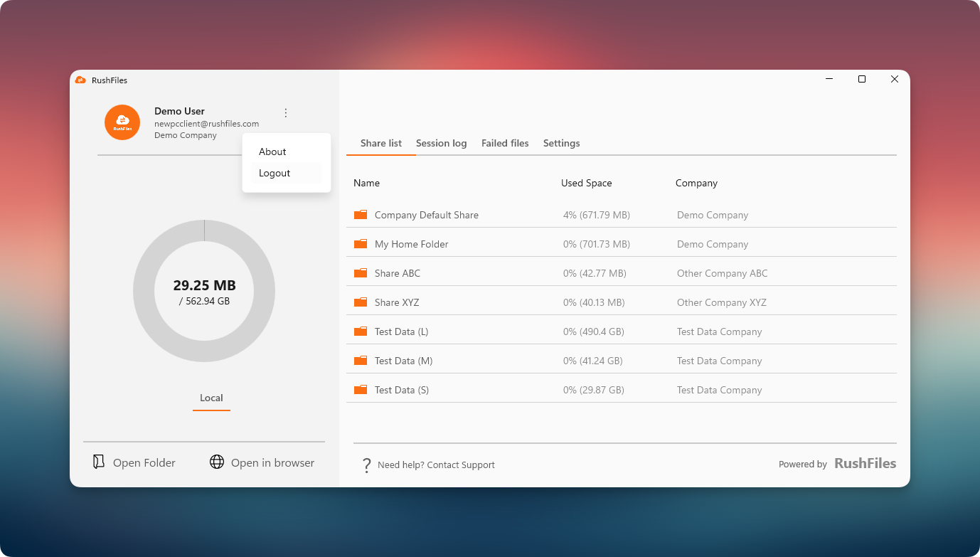Click the Test Data (S) folder icon

click(x=361, y=389)
